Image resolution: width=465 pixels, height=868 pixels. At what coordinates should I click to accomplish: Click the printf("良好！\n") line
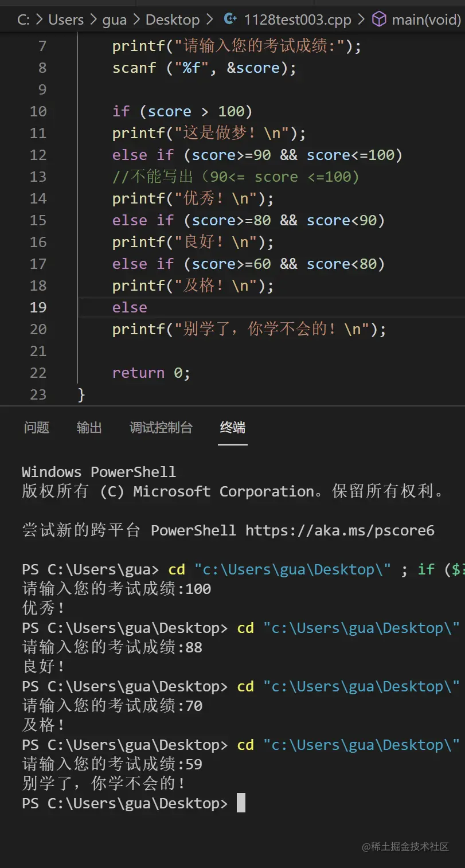[x=193, y=242]
